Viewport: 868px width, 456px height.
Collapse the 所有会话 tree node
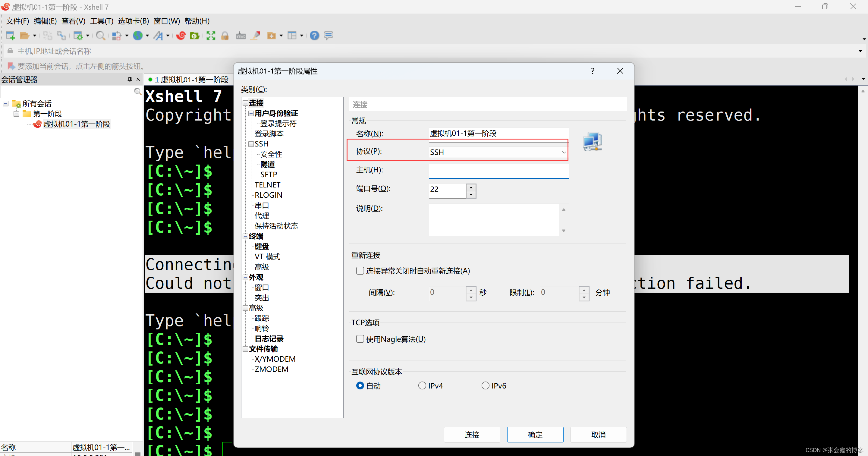tap(6, 103)
